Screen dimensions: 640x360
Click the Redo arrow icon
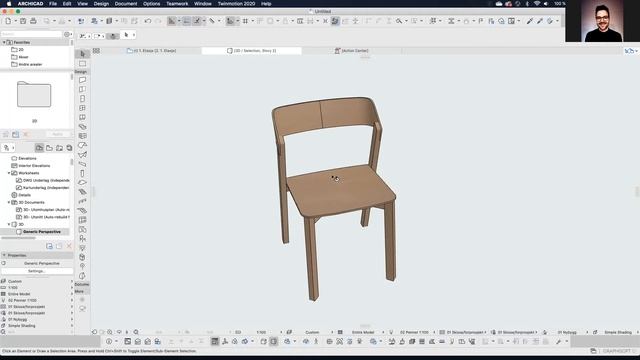point(158,21)
